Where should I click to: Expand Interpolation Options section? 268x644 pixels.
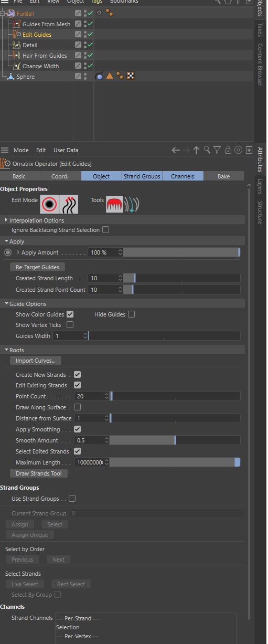6,220
